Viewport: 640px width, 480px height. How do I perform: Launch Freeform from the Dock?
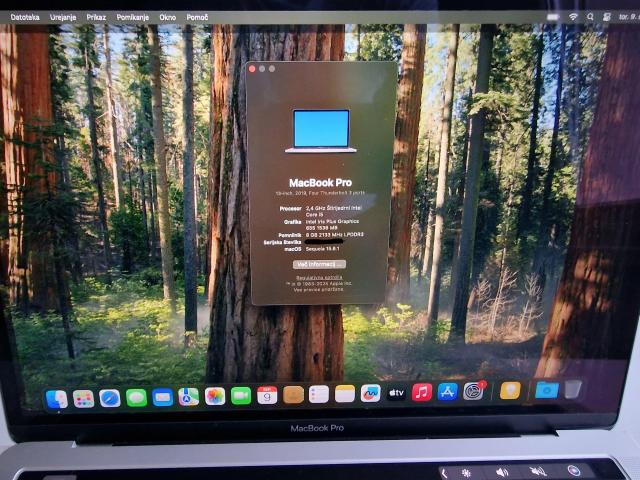[x=371, y=393]
